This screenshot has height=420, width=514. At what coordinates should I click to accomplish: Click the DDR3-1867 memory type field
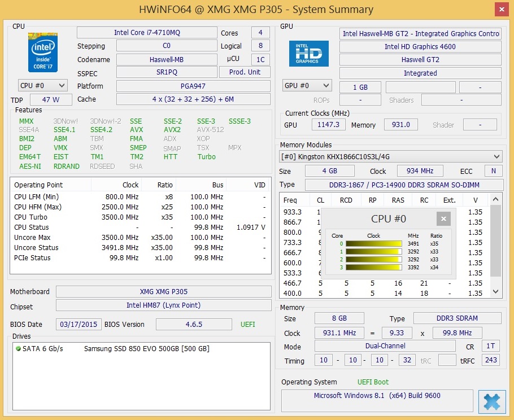tap(404, 185)
